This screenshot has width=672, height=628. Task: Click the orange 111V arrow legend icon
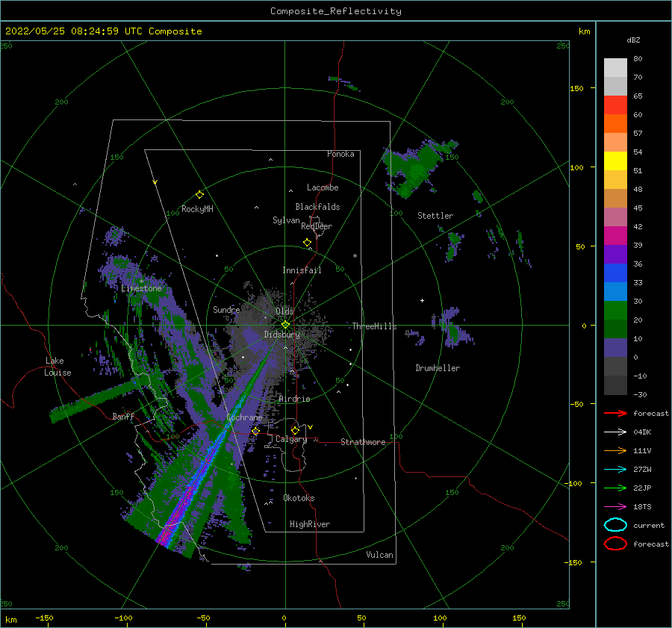(x=615, y=450)
